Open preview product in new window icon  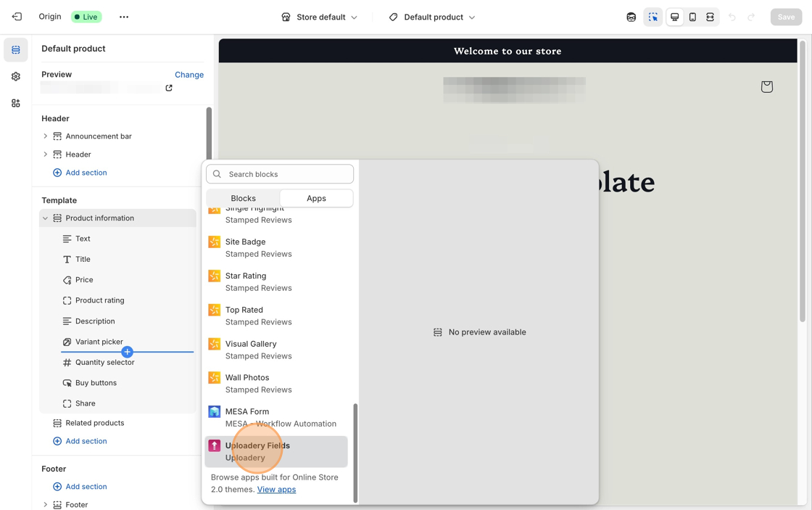[169, 88]
